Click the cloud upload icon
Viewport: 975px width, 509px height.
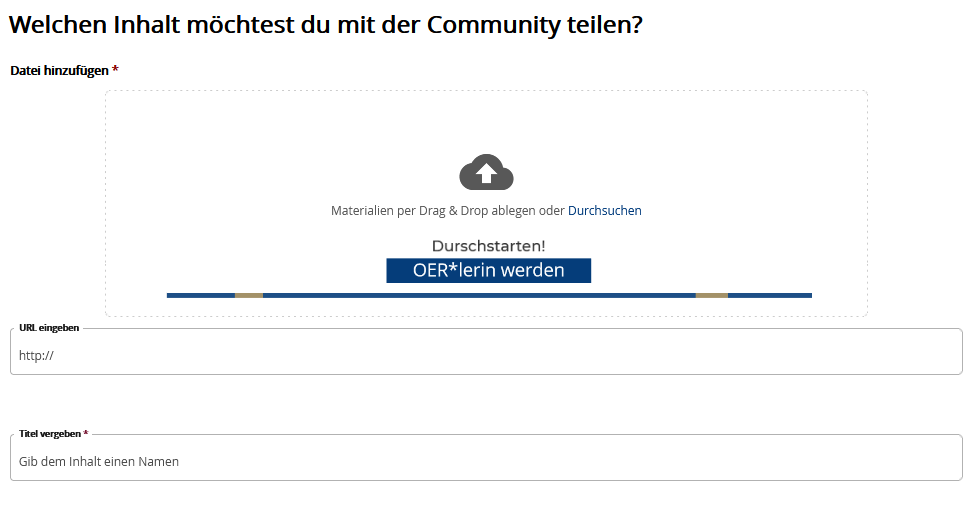pos(486,173)
